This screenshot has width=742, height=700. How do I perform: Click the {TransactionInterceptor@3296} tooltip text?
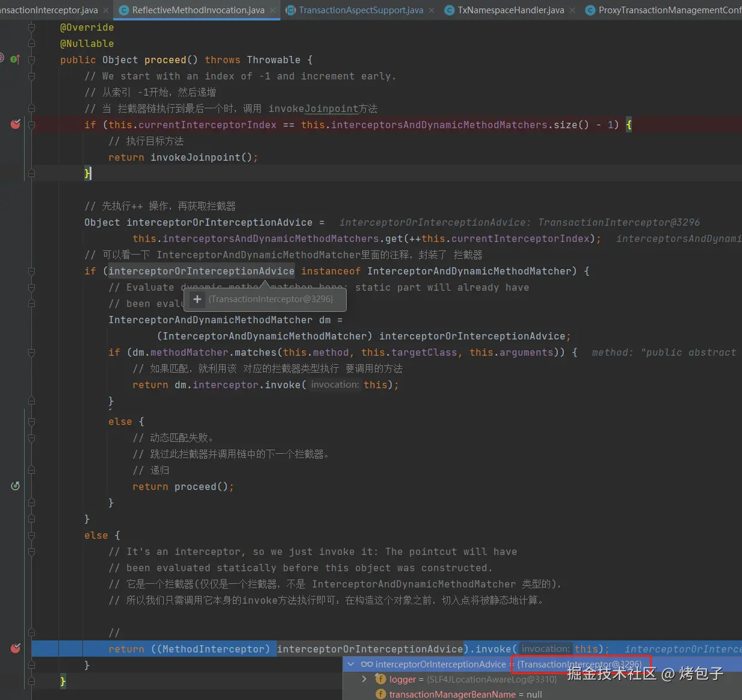click(x=271, y=299)
